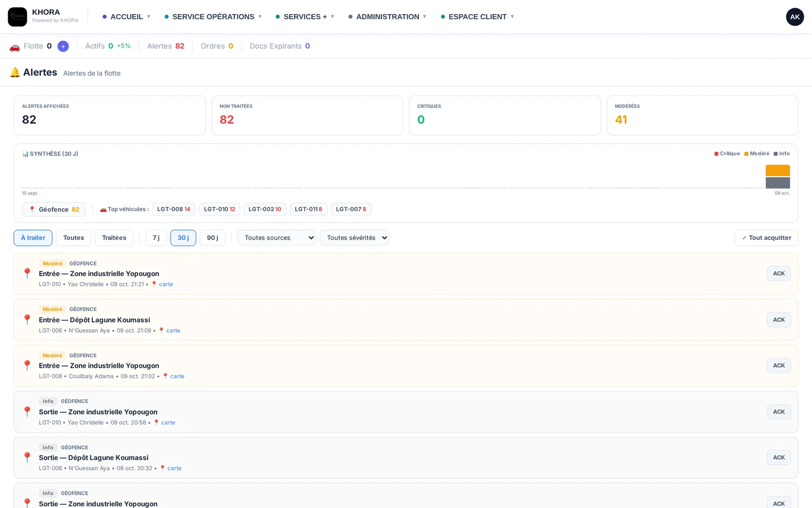Acknowledge the LGT-008 Coulibaly Adama alert

[779, 366]
